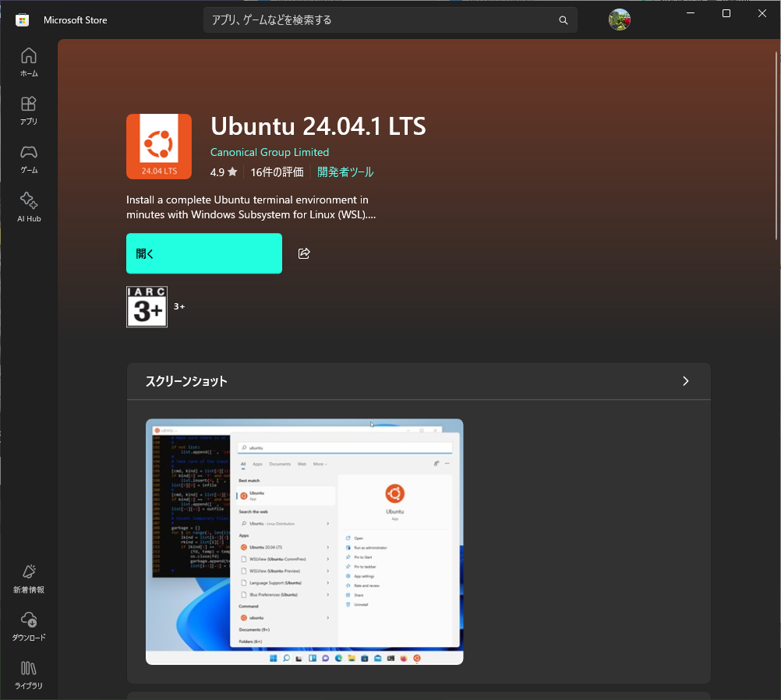This screenshot has width=781, height=700.
Task: Minimize the Microsoft Store window
Action: click(691, 13)
